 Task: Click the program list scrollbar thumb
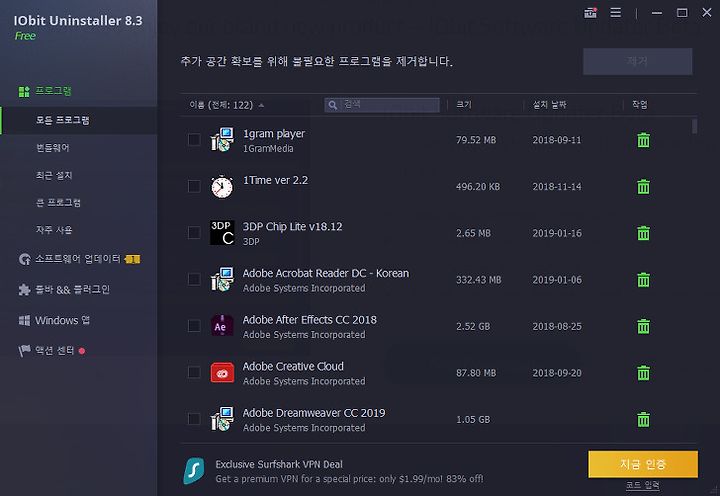pyautogui.click(x=694, y=126)
